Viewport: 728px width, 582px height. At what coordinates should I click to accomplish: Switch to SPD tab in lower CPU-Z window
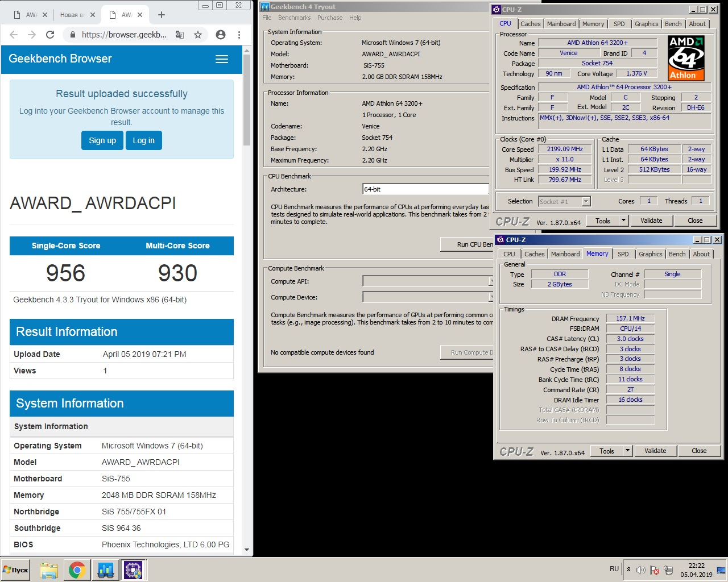(623, 254)
